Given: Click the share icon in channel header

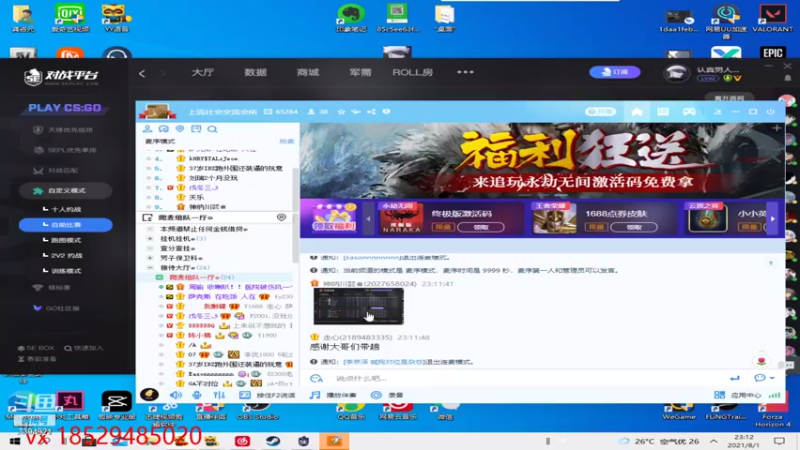Looking at the screenshot, I should (371, 112).
